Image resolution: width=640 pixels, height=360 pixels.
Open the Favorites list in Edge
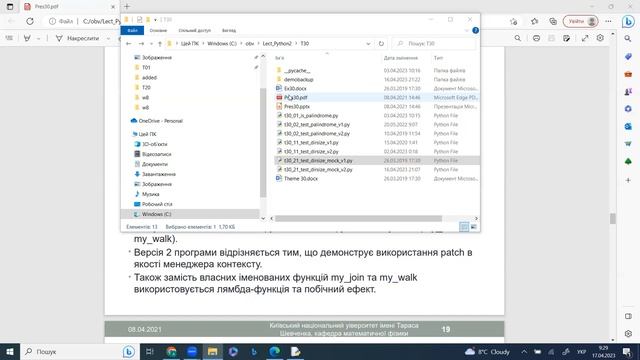534,21
